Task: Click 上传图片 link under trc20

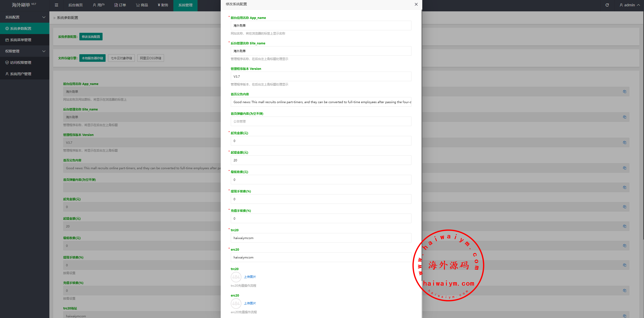Action: coord(250,277)
